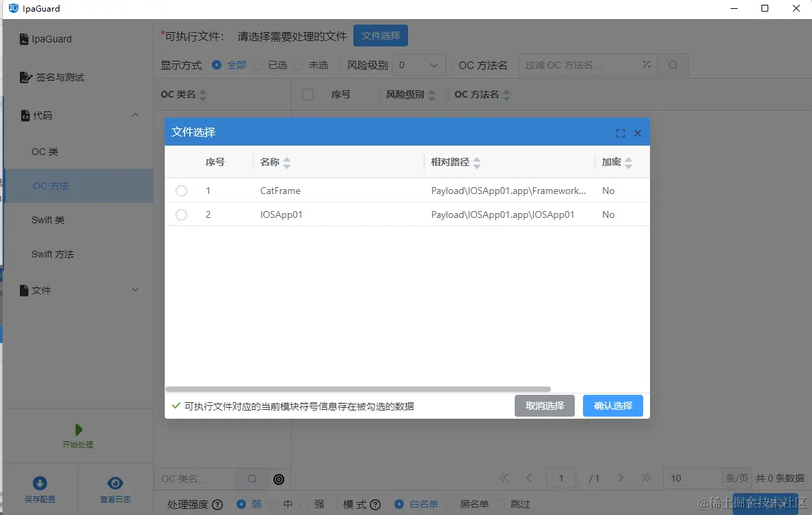812x515 pixels.
Task: Click the page number input showing 1
Action: pyautogui.click(x=561, y=478)
